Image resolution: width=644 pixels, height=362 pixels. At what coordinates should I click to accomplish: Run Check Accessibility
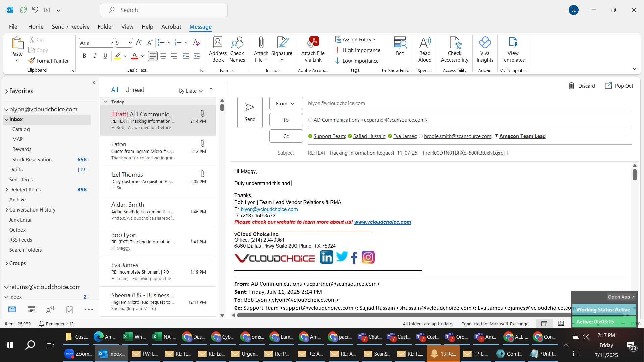(x=454, y=49)
